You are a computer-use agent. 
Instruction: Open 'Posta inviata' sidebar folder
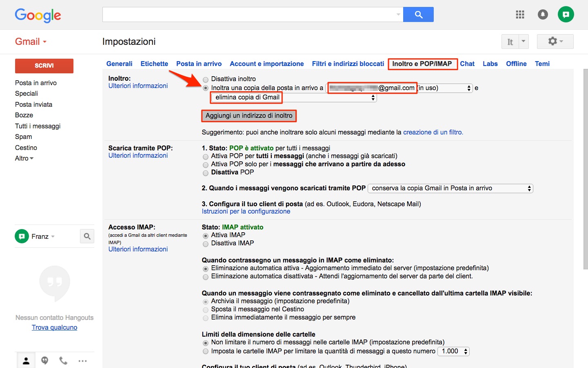[x=33, y=104]
